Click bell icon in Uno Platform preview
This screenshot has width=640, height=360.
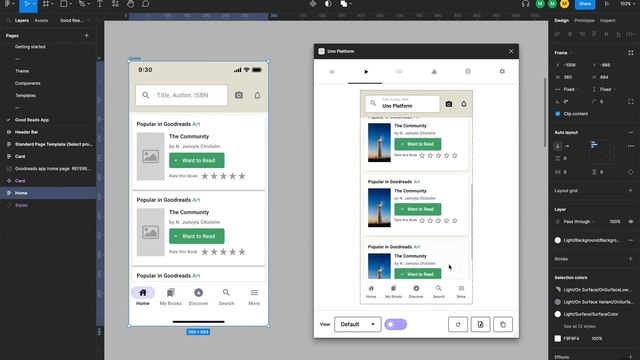point(464,104)
